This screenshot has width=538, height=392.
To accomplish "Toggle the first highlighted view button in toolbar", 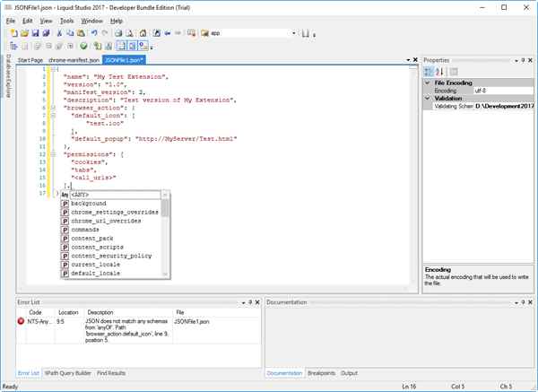I will click(121, 46).
